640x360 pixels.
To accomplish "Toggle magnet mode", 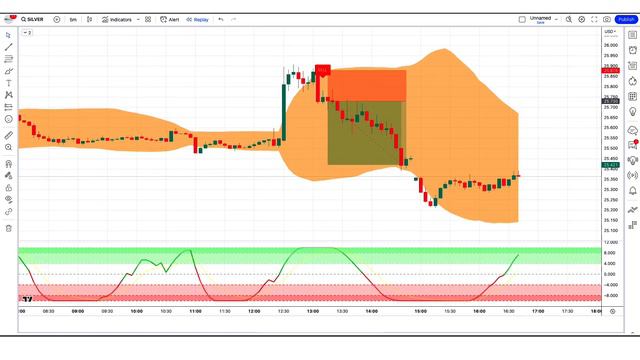I will pos(9,164).
